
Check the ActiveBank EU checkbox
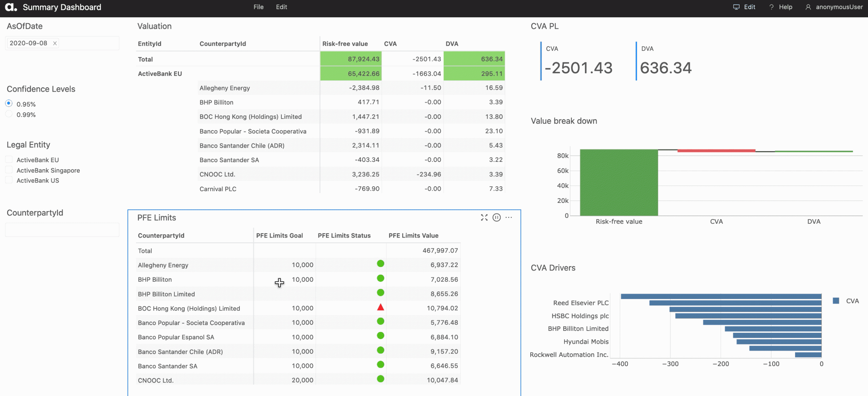coord(9,159)
